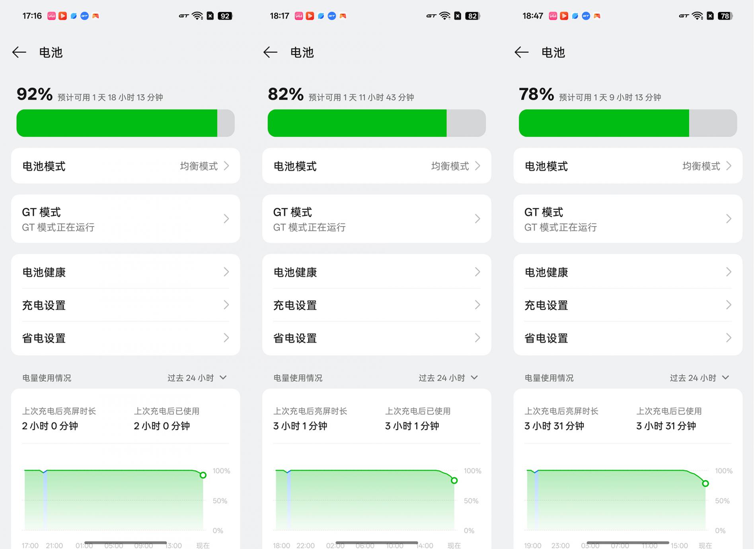756x549 pixels.
Task: Tap the 82% green battery level bar
Action: (x=376, y=123)
